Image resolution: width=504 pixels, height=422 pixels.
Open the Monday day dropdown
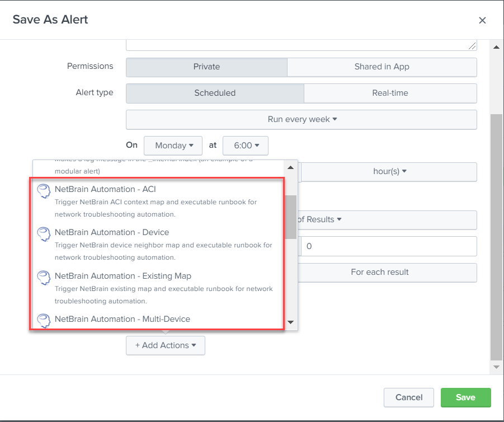tap(174, 146)
